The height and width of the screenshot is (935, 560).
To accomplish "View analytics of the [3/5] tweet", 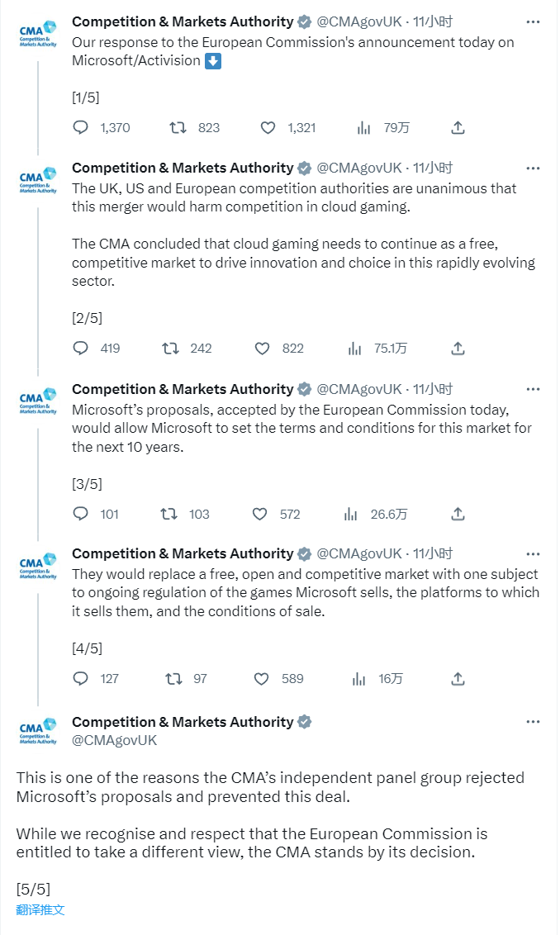I will (x=351, y=514).
